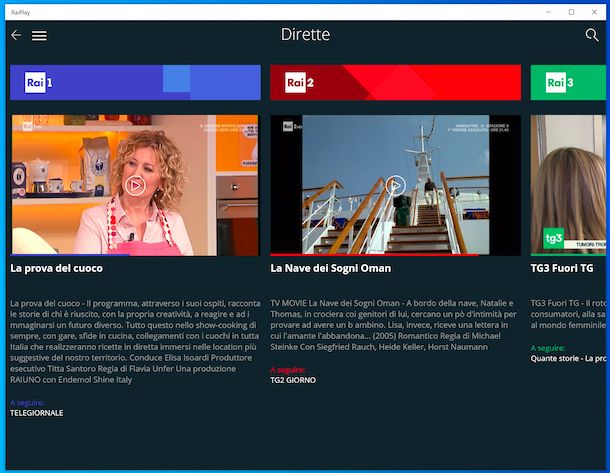
Task: Click the Rai 1 'A seguire' label
Action: pos(27,403)
